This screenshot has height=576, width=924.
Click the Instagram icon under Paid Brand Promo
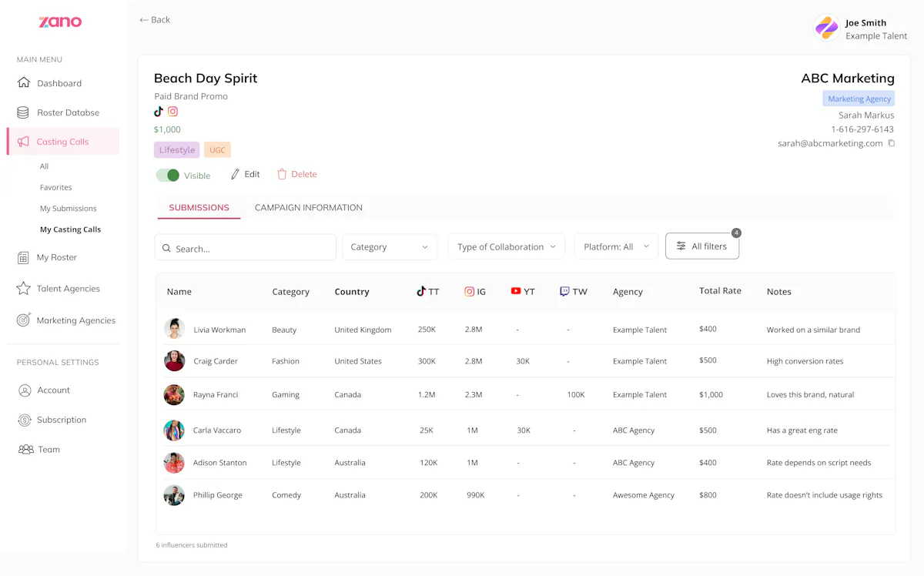click(x=173, y=112)
